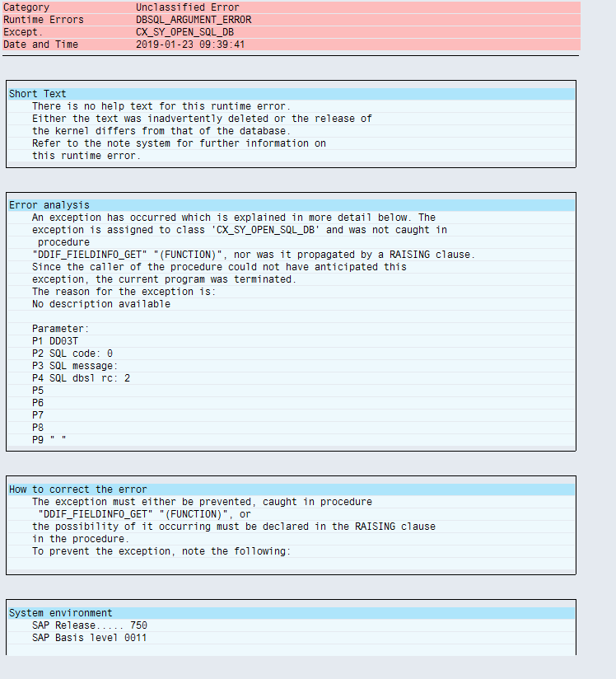The height and width of the screenshot is (679, 616).
Task: Click line 'the possibility of it occurring must be declared'
Action: (x=234, y=527)
